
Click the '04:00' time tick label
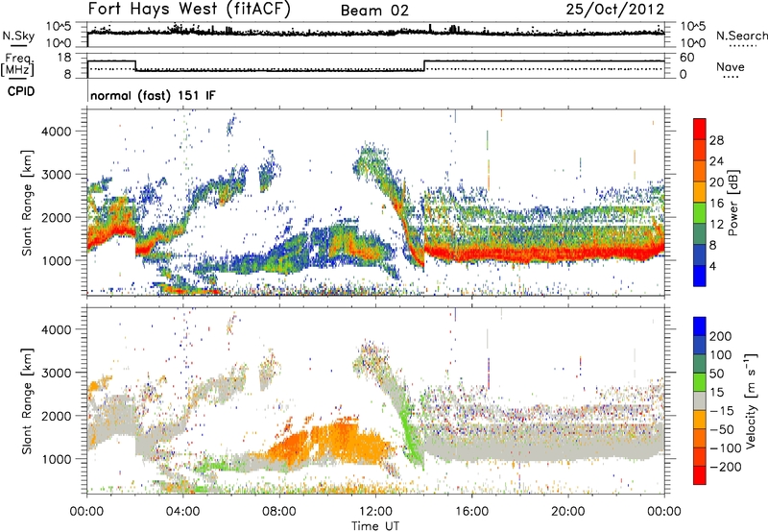[x=182, y=512]
